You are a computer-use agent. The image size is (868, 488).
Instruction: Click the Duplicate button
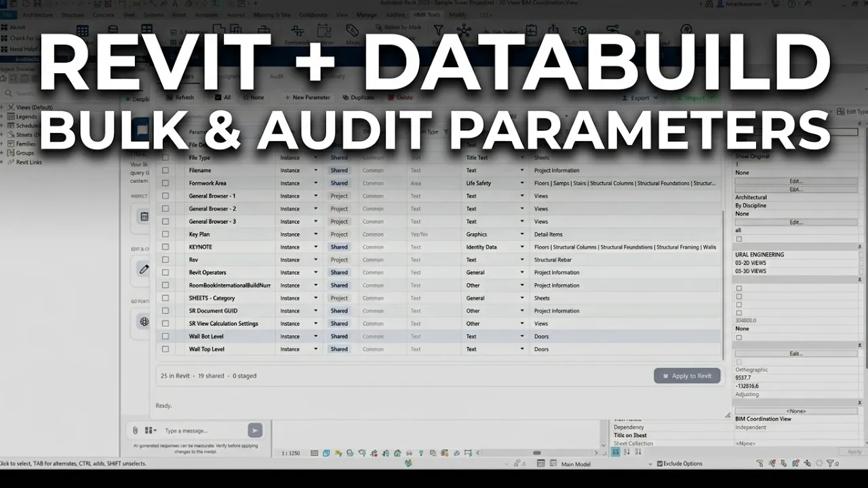tap(358, 98)
